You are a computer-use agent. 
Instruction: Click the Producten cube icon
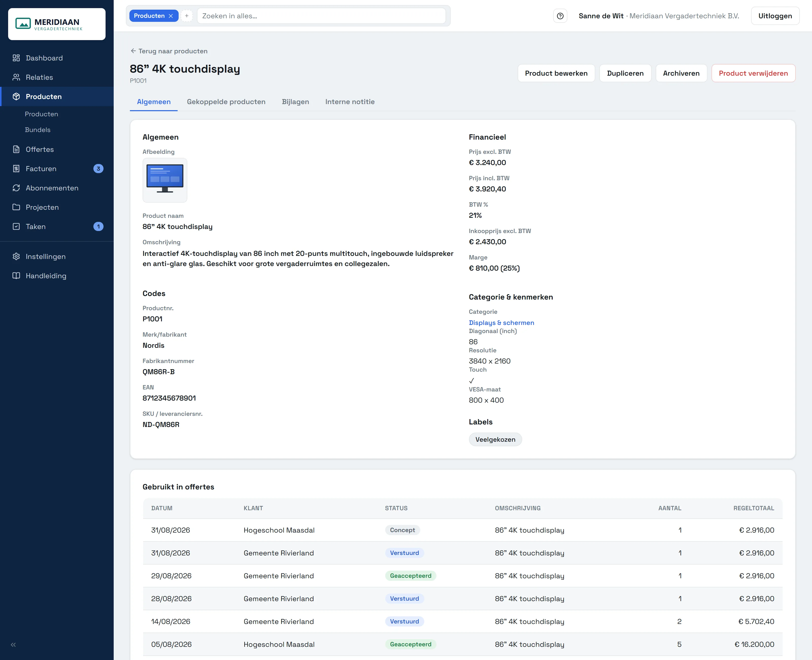pyautogui.click(x=16, y=96)
